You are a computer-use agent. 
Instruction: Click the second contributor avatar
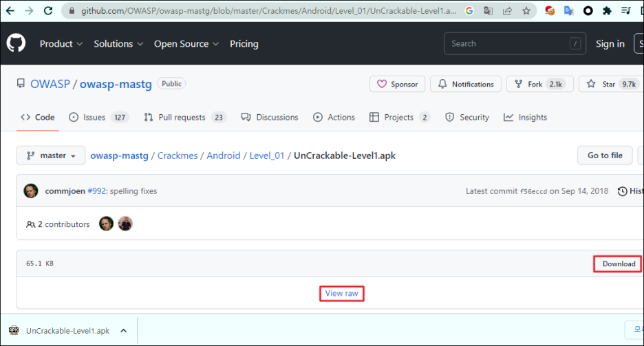(x=125, y=224)
